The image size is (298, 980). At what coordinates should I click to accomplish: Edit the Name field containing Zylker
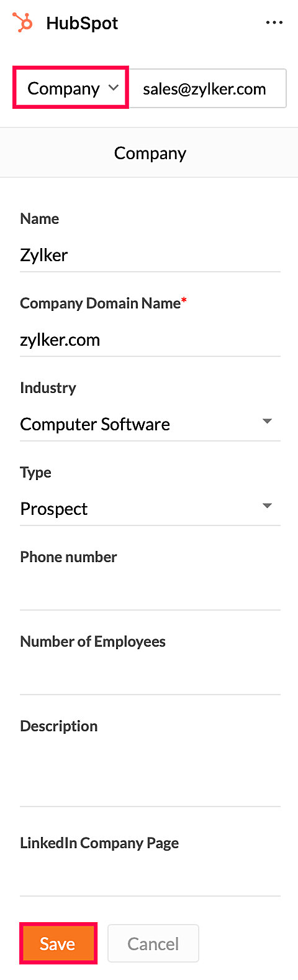click(x=150, y=255)
